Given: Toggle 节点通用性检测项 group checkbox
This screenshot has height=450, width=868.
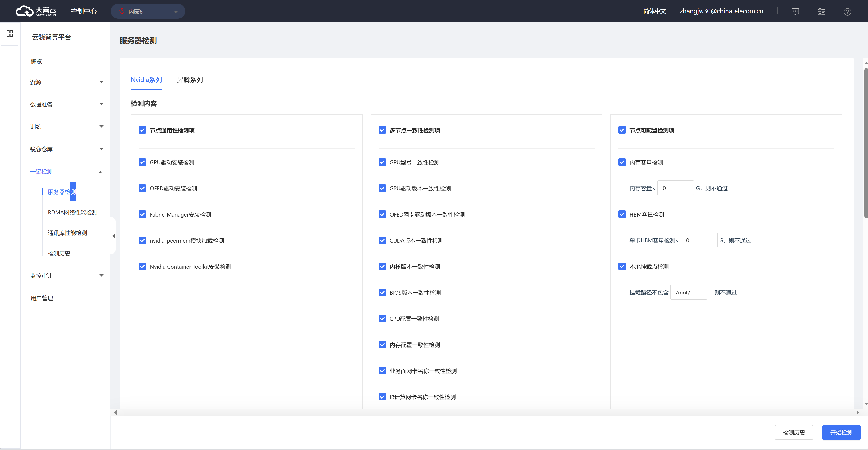Looking at the screenshot, I should click(x=142, y=130).
